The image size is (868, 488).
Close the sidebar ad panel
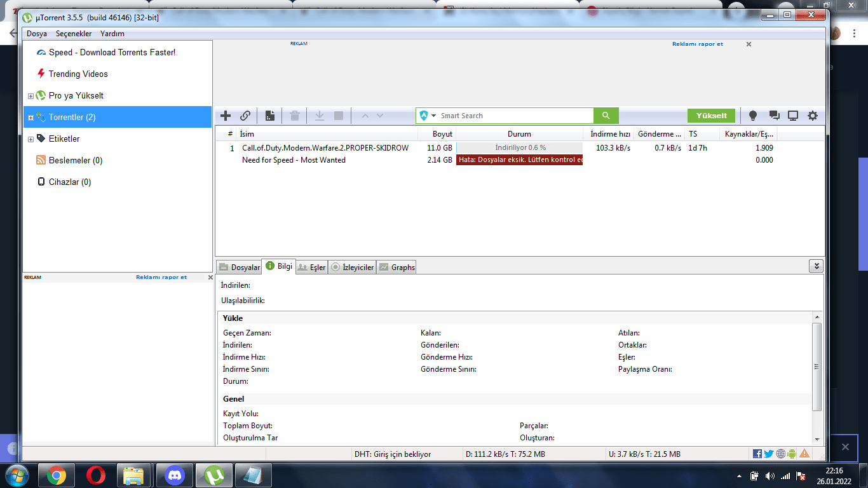210,277
